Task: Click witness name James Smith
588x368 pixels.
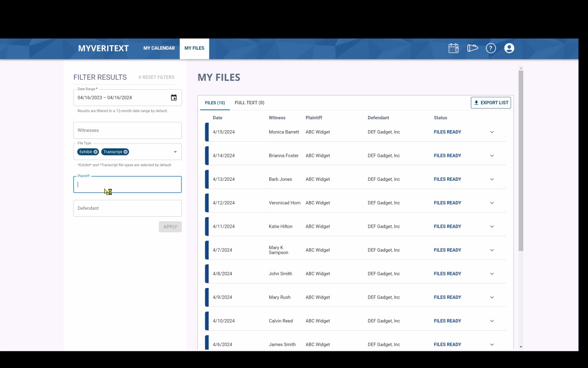Action: (x=282, y=345)
